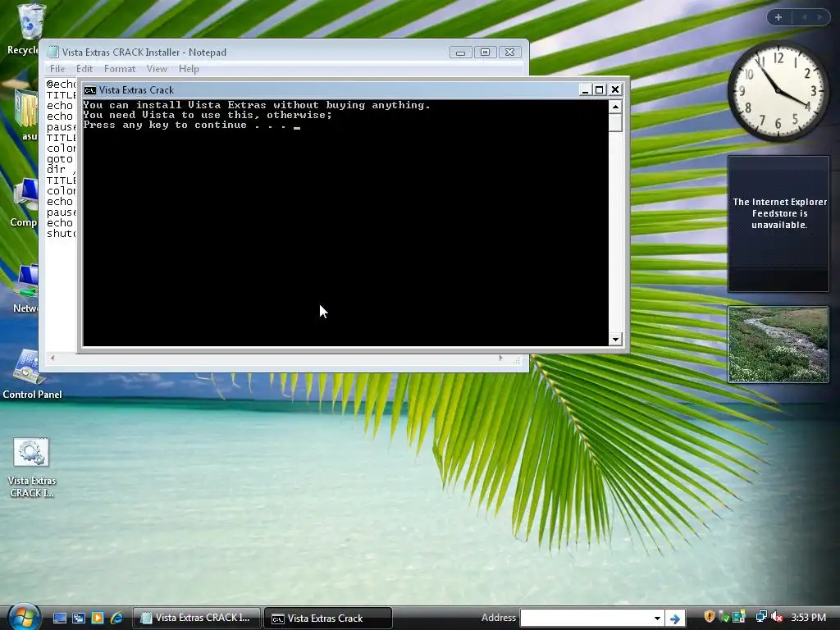Screen dimensions: 840x630
Task: Click inside the taskbar Address field
Action: 586,618
